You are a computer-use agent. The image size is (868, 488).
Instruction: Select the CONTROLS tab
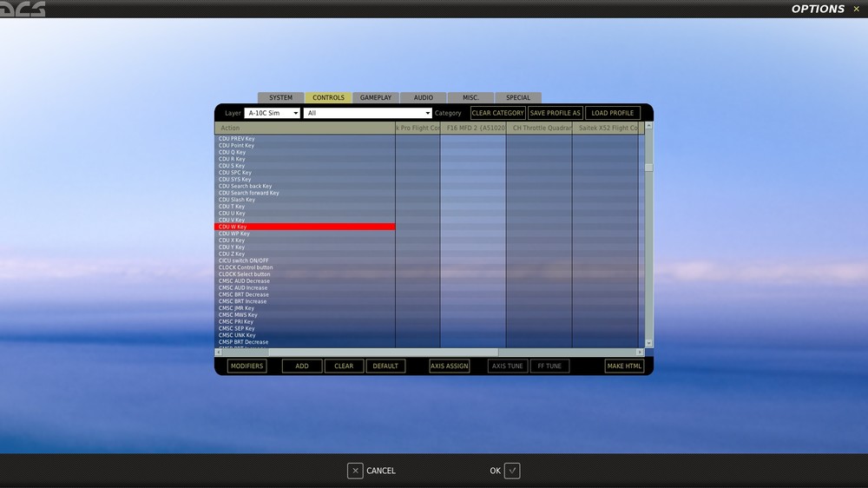(328, 97)
